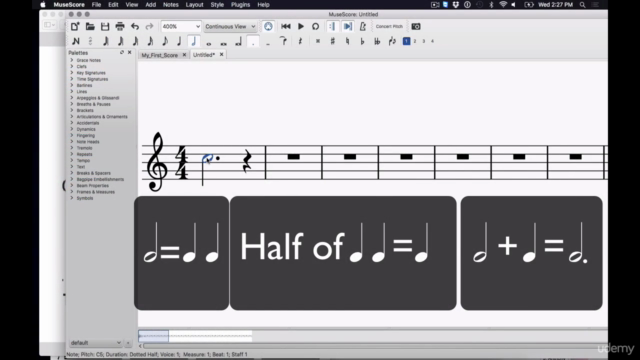Create a new score with toolbar icon

[75, 27]
